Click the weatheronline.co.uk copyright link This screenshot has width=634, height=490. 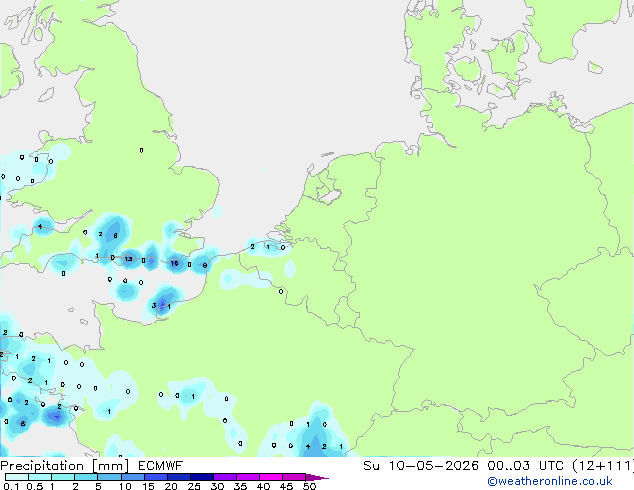550,481
